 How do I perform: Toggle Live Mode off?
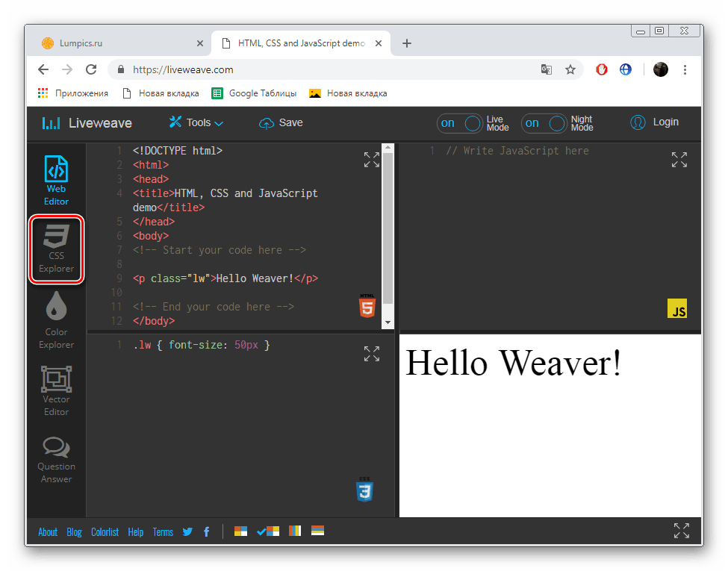pyautogui.click(x=460, y=124)
